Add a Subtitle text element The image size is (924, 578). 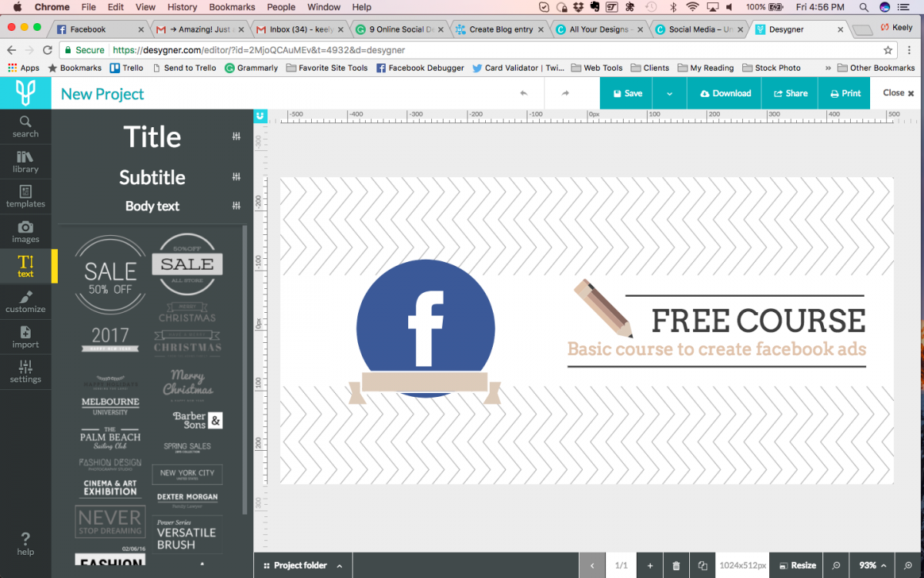(x=152, y=177)
